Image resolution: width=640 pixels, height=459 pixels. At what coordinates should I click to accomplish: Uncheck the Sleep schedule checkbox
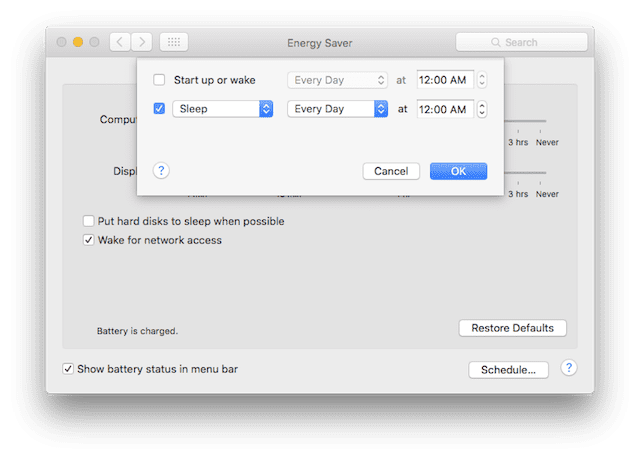coord(160,109)
